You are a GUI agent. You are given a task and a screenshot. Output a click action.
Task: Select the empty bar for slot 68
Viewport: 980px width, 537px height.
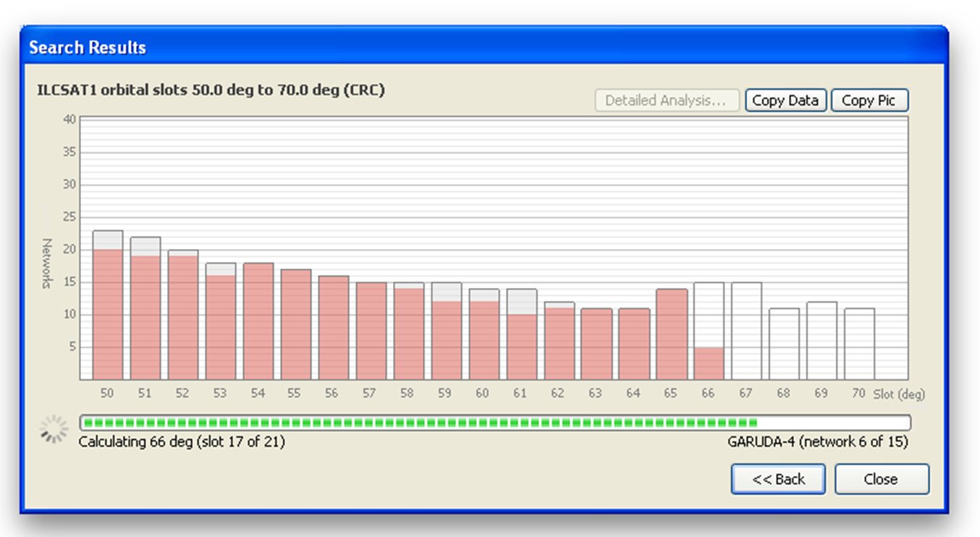point(784,344)
